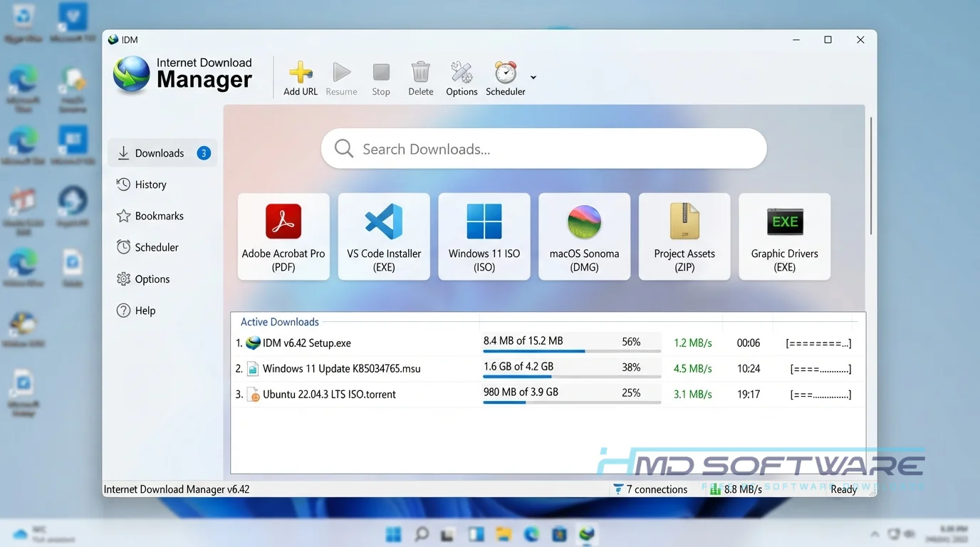Click the Delete trash can icon
The width and height of the screenshot is (980, 547).
pyautogui.click(x=421, y=72)
